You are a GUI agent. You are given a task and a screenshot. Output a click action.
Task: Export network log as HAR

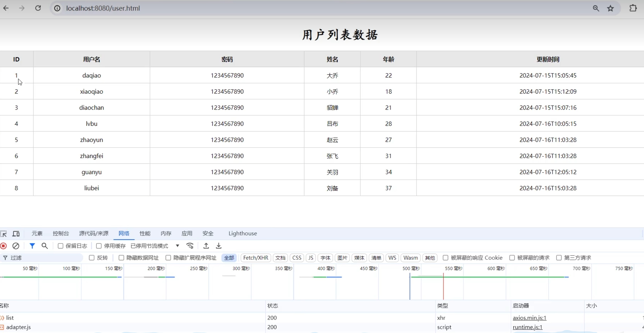(x=218, y=246)
